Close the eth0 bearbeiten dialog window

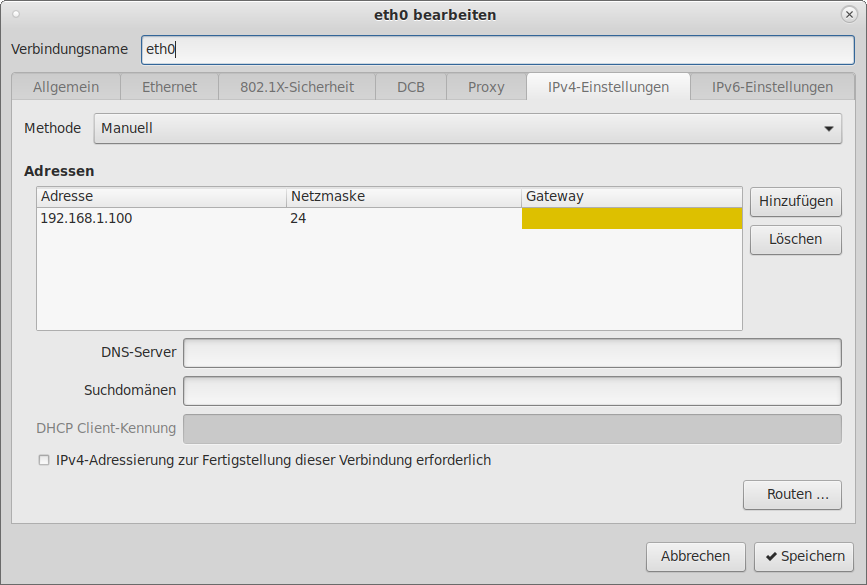(849, 14)
